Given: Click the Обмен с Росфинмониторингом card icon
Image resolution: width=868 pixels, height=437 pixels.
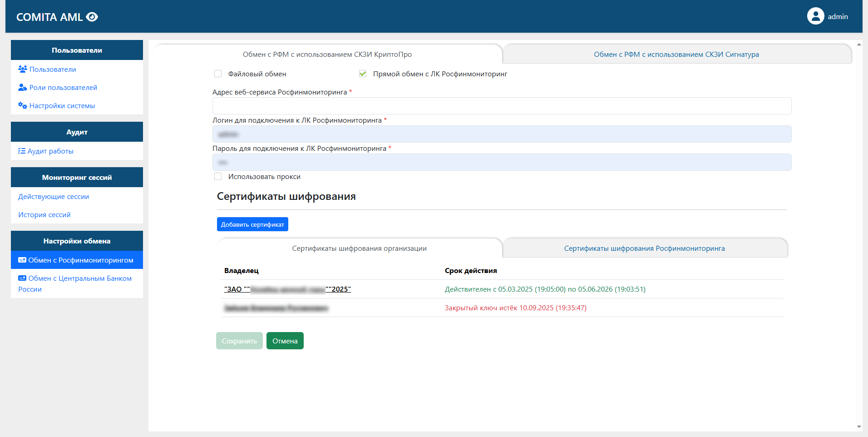Looking at the screenshot, I should [x=22, y=260].
